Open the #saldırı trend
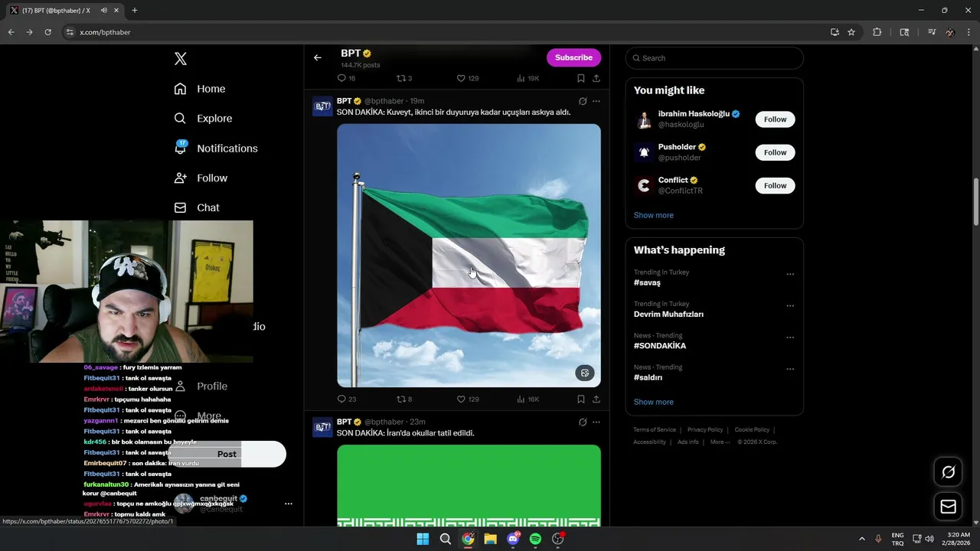This screenshot has height=551, width=980. [x=648, y=377]
